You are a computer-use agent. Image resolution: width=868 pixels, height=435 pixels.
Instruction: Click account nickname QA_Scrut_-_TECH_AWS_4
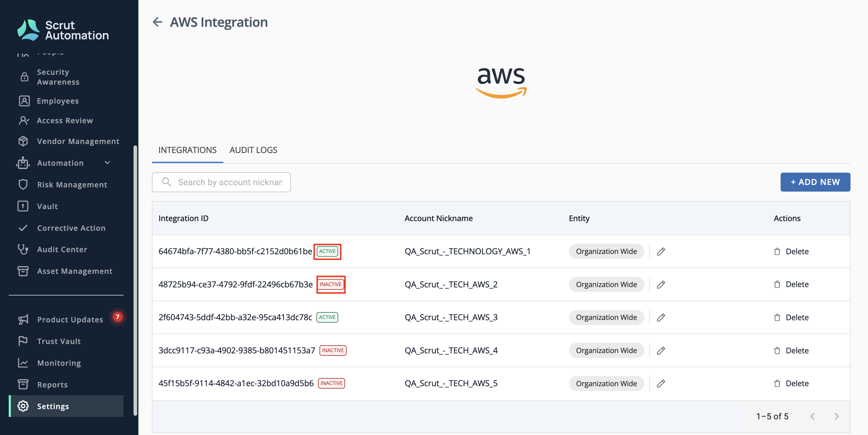point(451,350)
